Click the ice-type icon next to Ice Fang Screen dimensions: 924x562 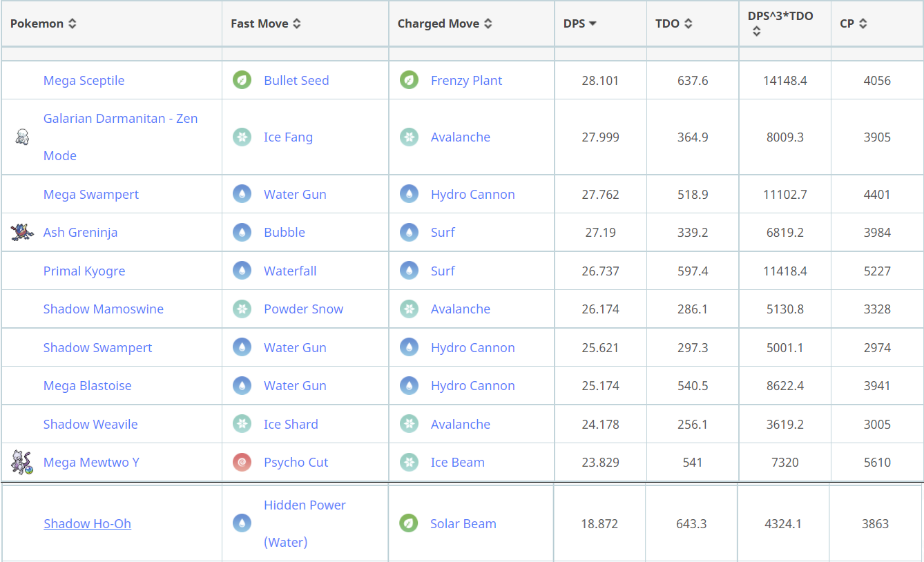point(242,137)
